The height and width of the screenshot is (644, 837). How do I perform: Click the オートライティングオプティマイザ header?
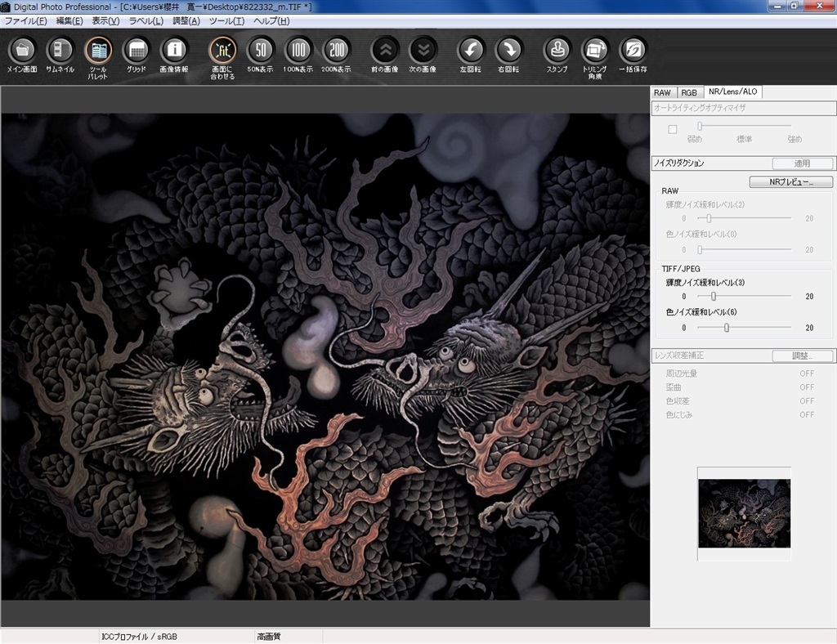click(744, 108)
